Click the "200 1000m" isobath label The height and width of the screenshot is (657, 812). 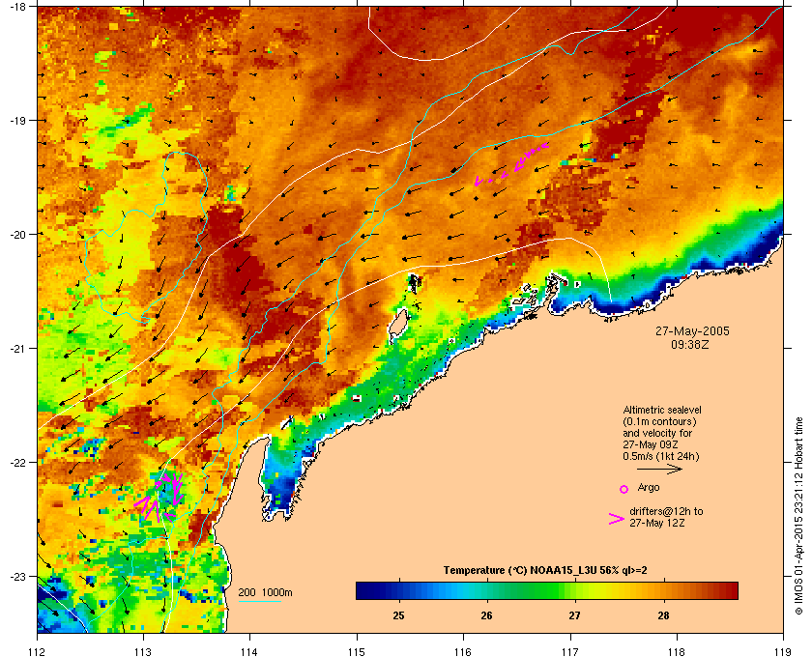(265, 592)
